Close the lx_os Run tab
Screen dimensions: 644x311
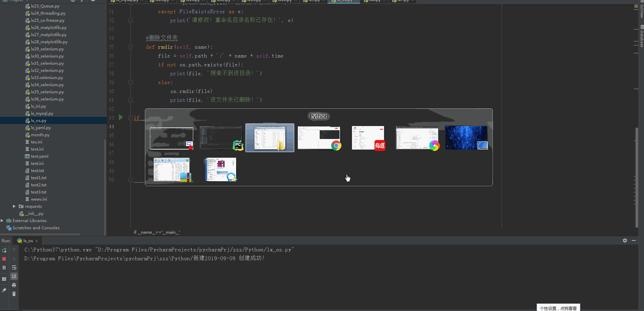click(37, 241)
